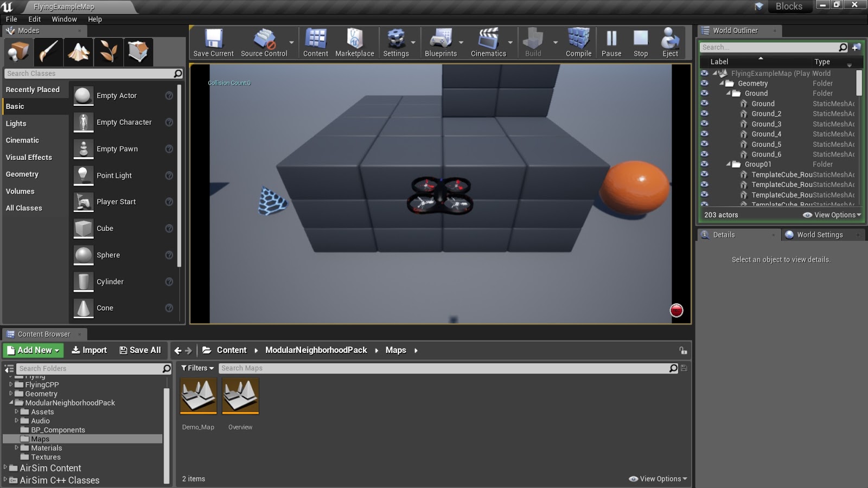Open the Settings dropdown arrow
The width and height of the screenshot is (868, 488).
click(413, 42)
